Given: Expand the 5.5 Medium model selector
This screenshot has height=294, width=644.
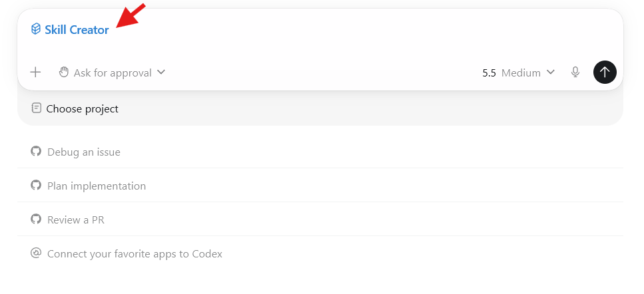Looking at the screenshot, I should [x=519, y=73].
